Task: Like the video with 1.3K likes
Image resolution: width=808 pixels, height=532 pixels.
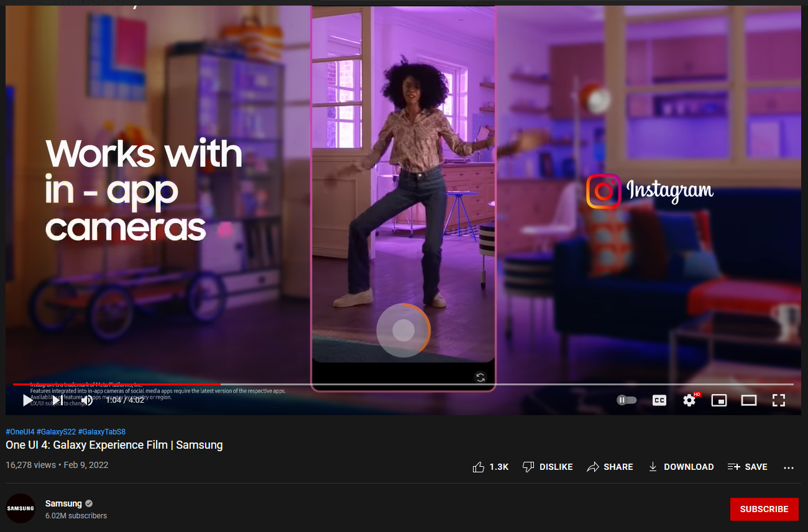Action: coord(490,467)
